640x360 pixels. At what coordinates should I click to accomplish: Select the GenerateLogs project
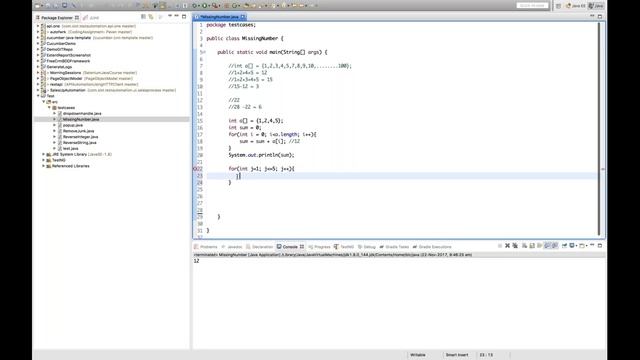(x=59, y=67)
